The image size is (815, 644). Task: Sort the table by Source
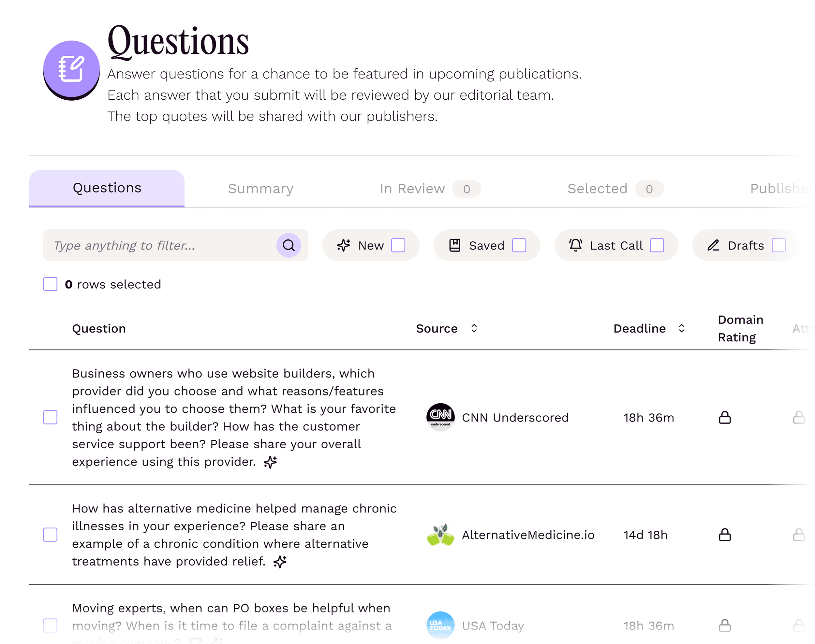point(474,328)
